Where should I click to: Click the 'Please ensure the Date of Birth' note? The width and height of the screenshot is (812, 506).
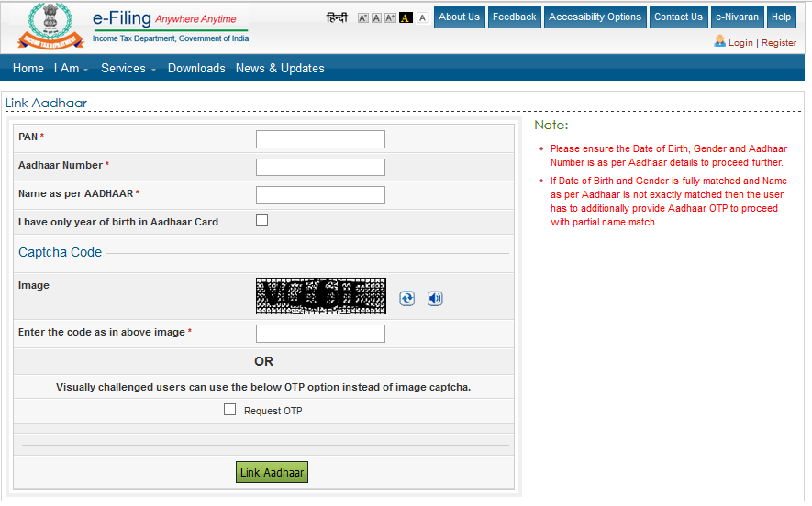pos(669,156)
